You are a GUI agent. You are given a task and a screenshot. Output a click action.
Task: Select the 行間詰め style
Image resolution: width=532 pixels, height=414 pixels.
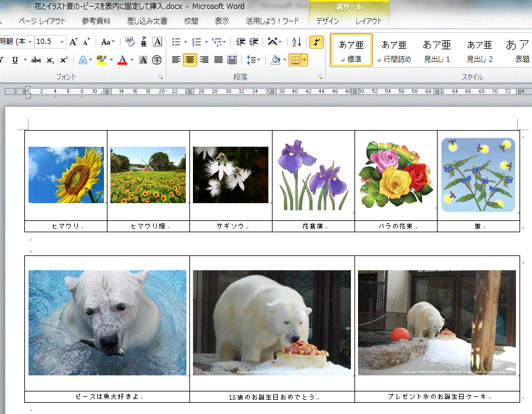[394, 50]
